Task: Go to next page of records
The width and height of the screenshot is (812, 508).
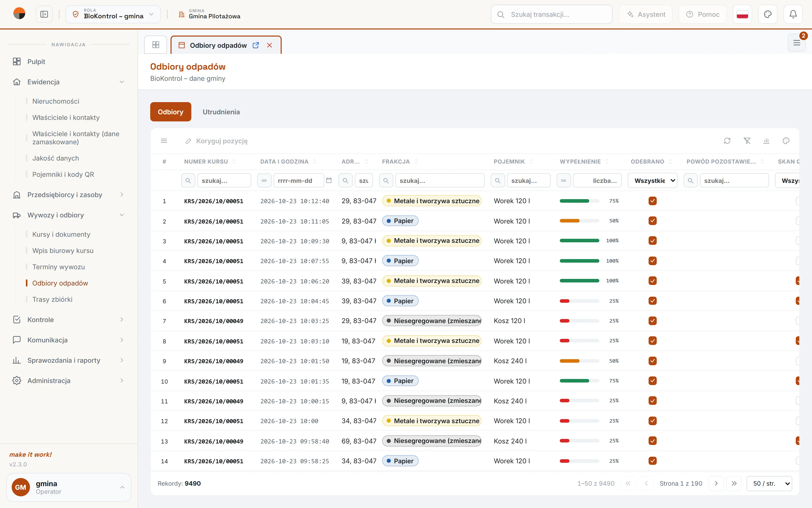Action: tap(716, 483)
